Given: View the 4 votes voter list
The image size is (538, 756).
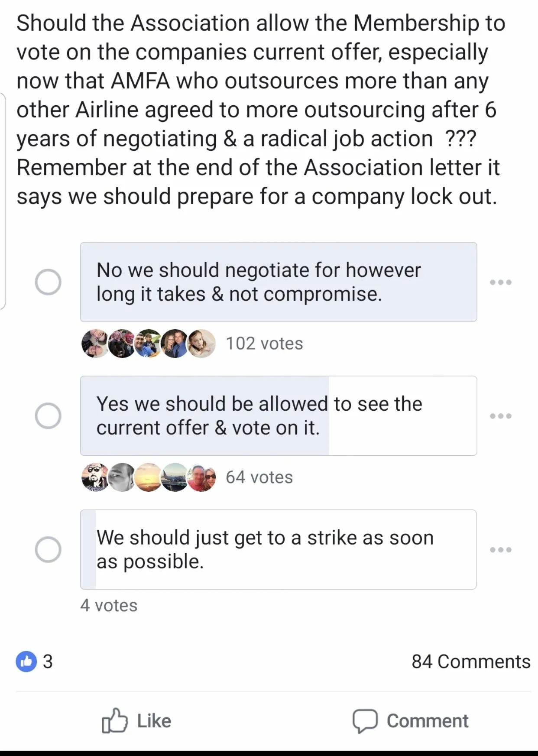Looking at the screenshot, I should click(x=109, y=605).
